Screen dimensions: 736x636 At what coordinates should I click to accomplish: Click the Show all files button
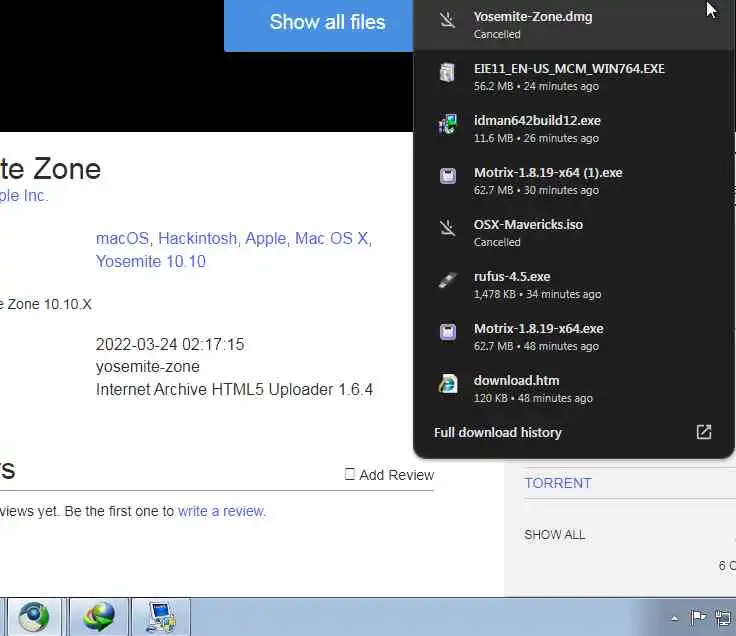click(319, 24)
